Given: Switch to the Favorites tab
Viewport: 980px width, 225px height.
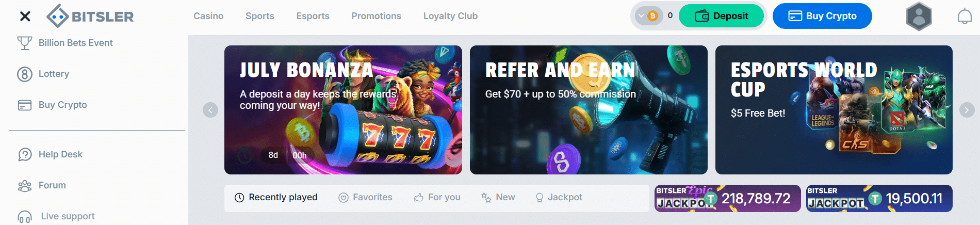Looking at the screenshot, I should tap(365, 197).
